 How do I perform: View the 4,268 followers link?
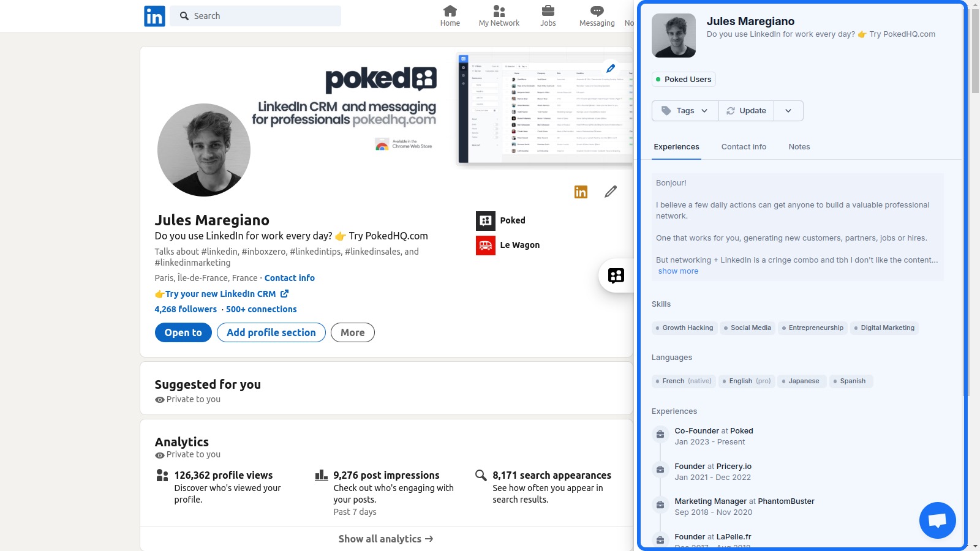[186, 309]
